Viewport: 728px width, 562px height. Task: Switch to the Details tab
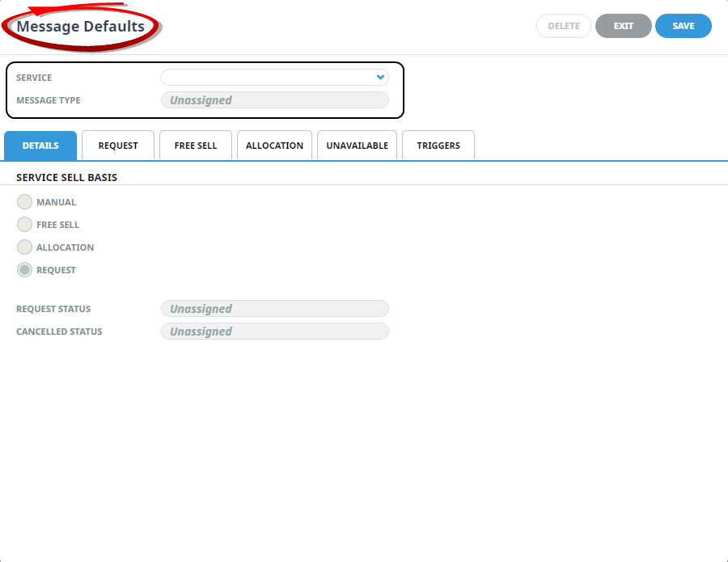40,146
